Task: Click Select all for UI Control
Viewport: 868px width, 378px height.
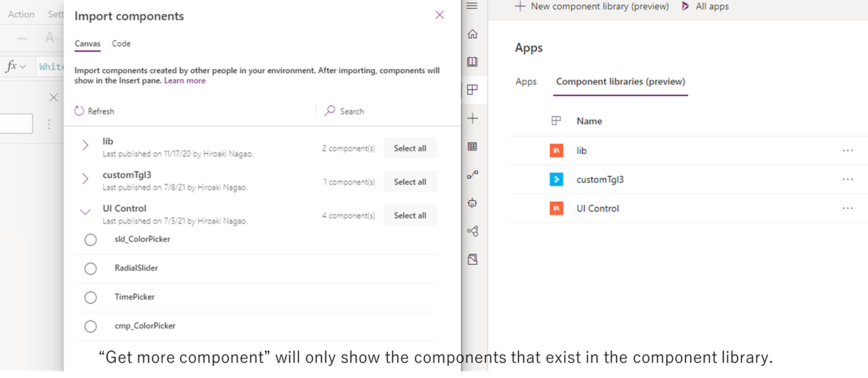Action: pos(410,215)
